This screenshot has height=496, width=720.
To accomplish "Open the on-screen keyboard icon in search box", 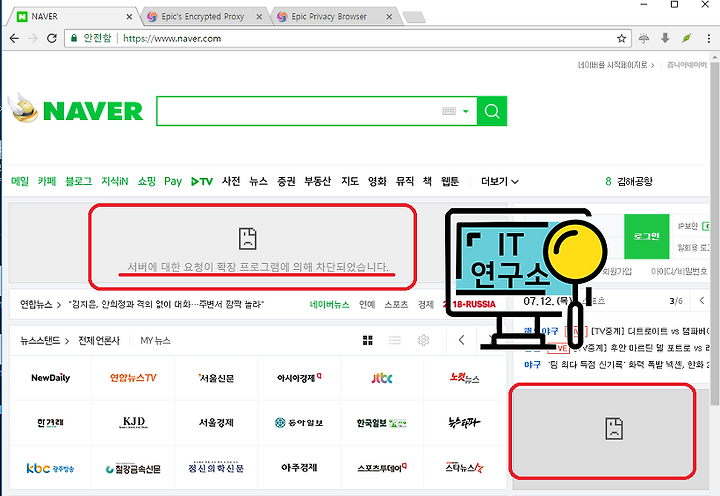I will pos(449,111).
